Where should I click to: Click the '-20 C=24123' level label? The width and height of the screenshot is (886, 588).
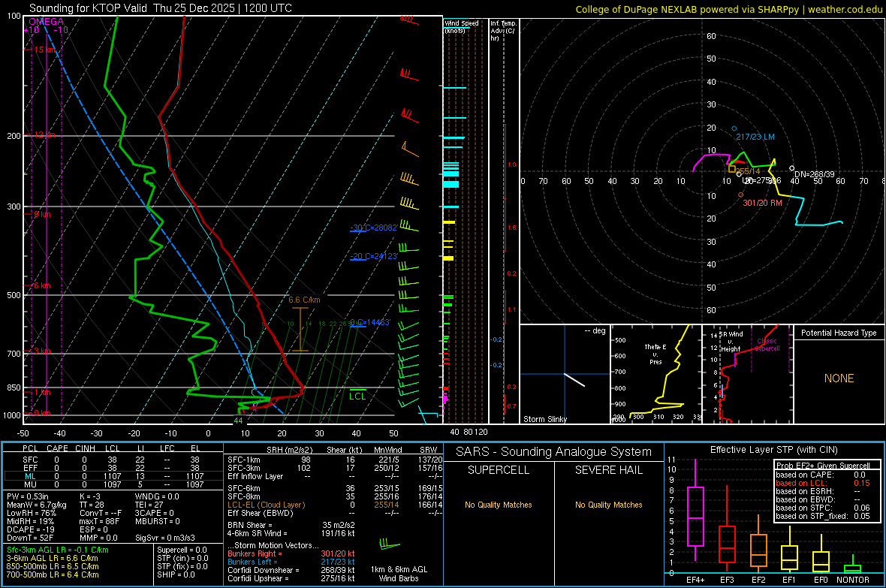[373, 256]
